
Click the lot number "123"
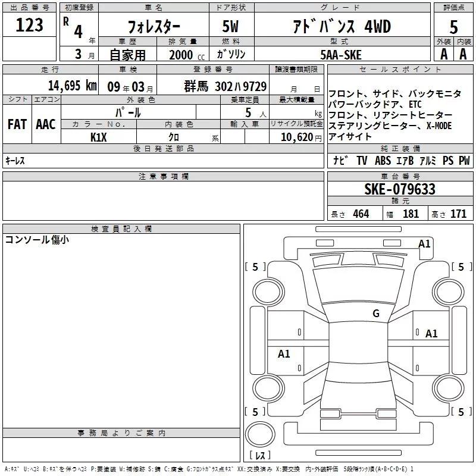point(29,25)
